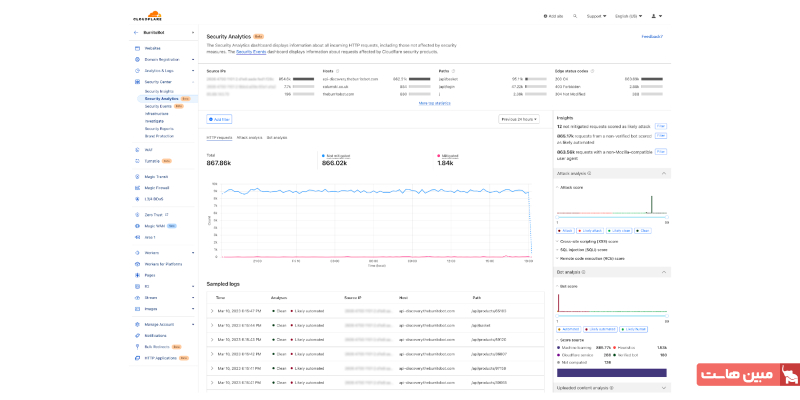The image size is (800, 400).
Task: Click the back arrow beside the account name
Action: pyautogui.click(x=136, y=32)
